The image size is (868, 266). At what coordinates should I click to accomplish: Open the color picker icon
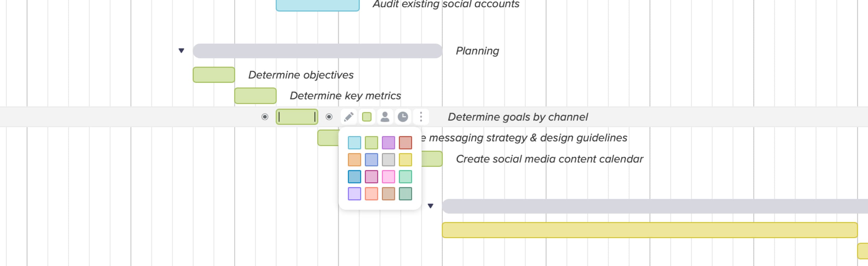coord(367,117)
